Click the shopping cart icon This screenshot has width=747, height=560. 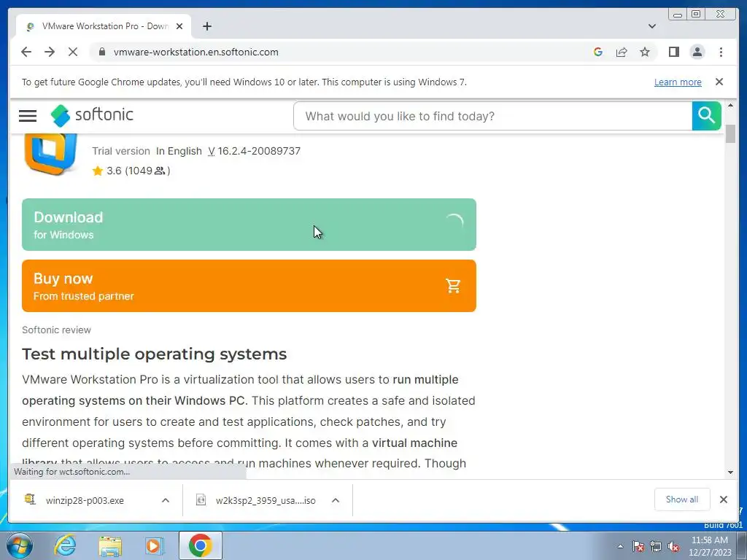click(453, 286)
